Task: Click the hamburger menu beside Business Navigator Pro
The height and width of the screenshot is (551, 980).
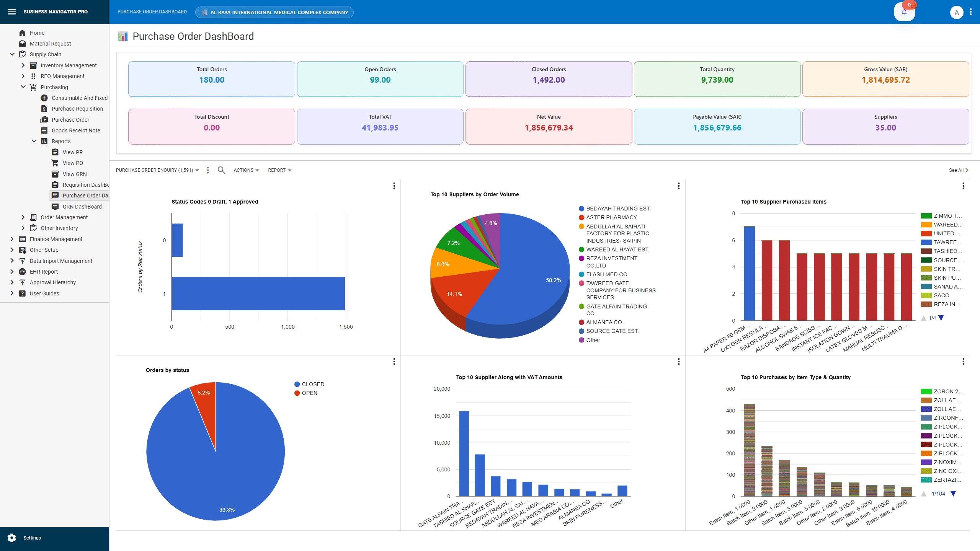Action: click(12, 11)
